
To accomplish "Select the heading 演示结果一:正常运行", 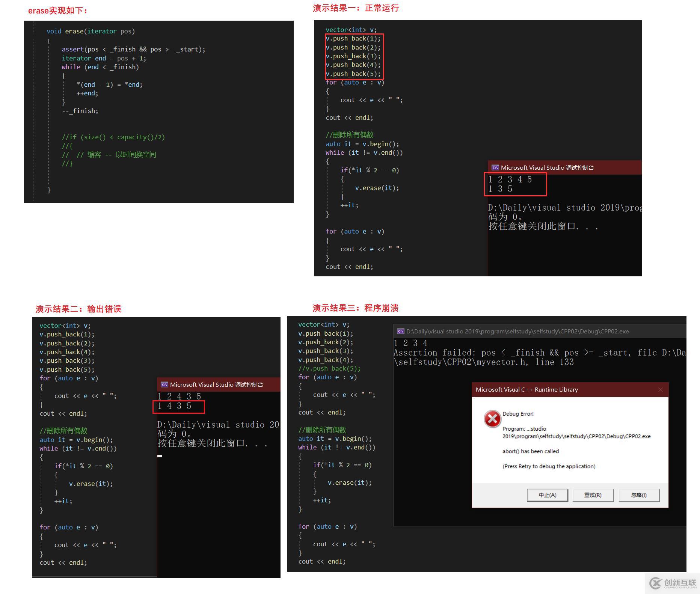I will pos(356,8).
